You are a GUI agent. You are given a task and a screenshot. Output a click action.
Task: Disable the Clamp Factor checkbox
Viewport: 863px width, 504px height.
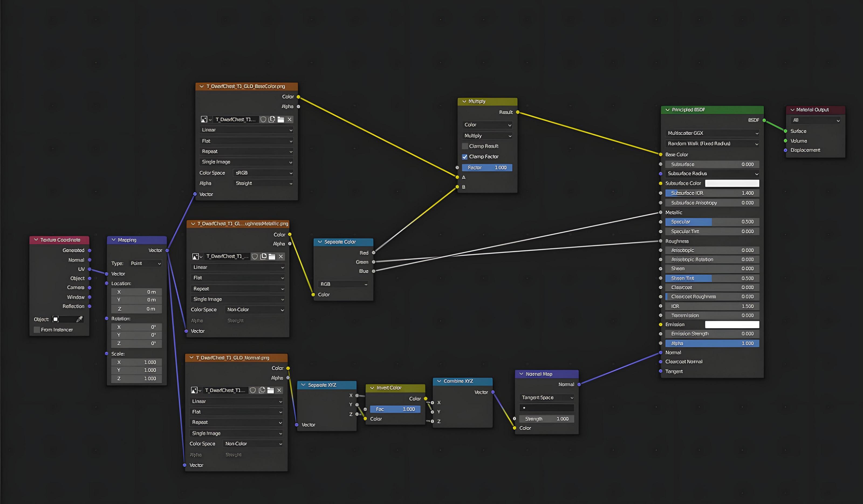(x=465, y=157)
